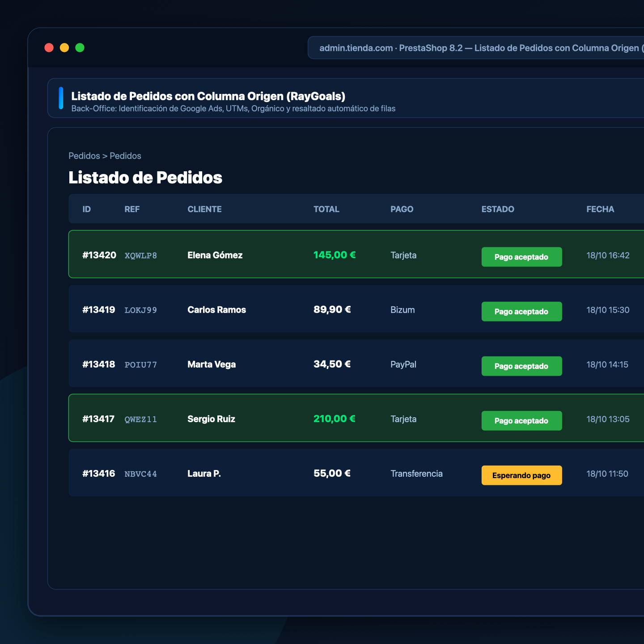The height and width of the screenshot is (644, 644).
Task: Click the Bizum payment cell
Action: (x=402, y=310)
